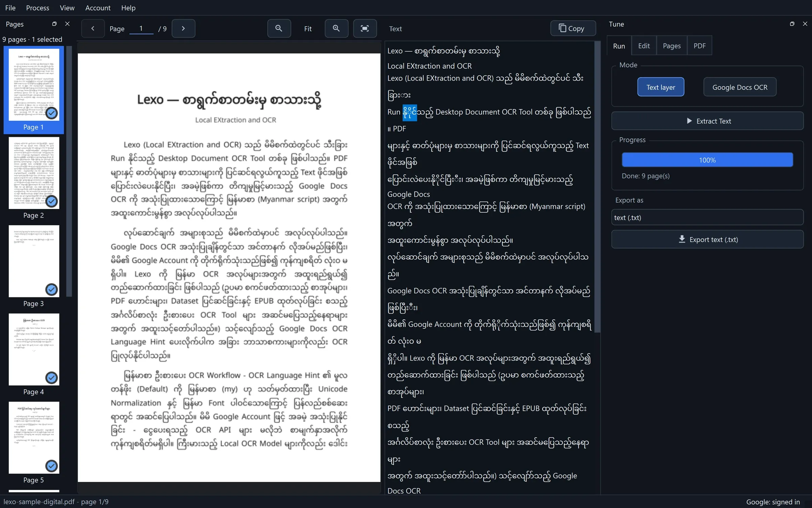Select Text layer mode

pos(661,87)
